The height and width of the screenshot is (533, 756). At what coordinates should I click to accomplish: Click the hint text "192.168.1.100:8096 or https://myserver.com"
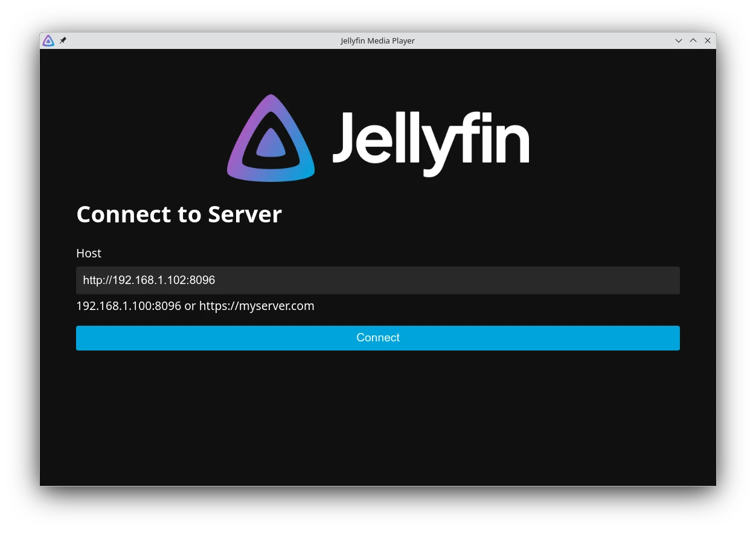pos(195,306)
